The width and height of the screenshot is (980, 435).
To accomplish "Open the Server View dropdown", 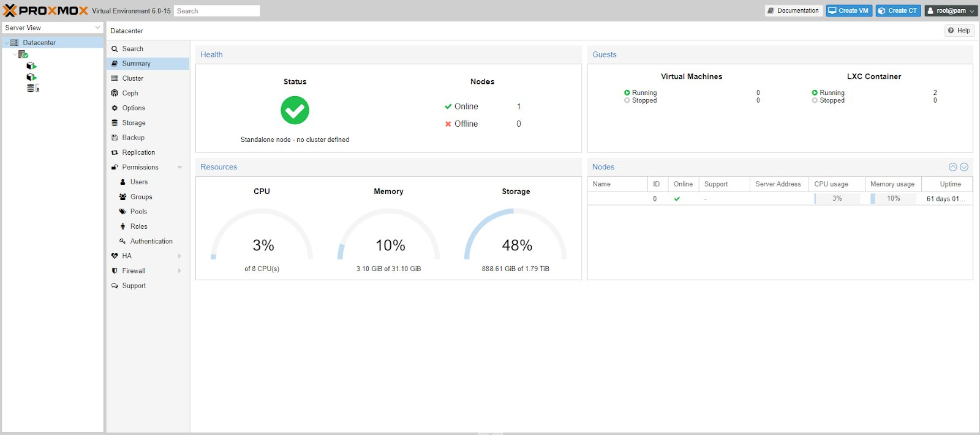I will [52, 28].
